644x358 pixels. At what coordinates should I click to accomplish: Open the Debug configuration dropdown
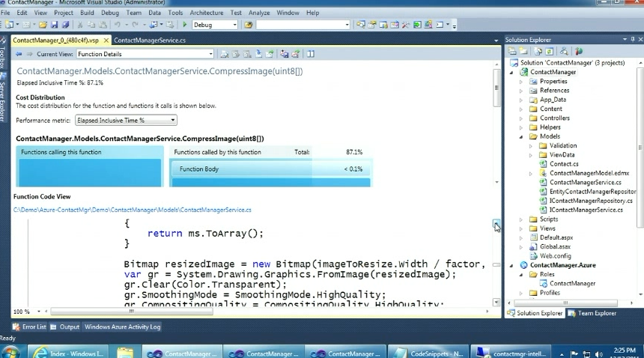[234, 25]
